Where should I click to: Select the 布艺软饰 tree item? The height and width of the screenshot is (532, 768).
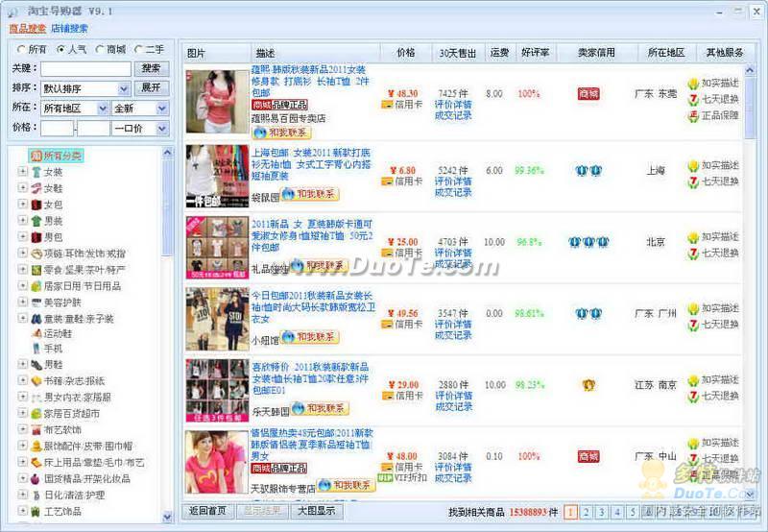pos(63,430)
